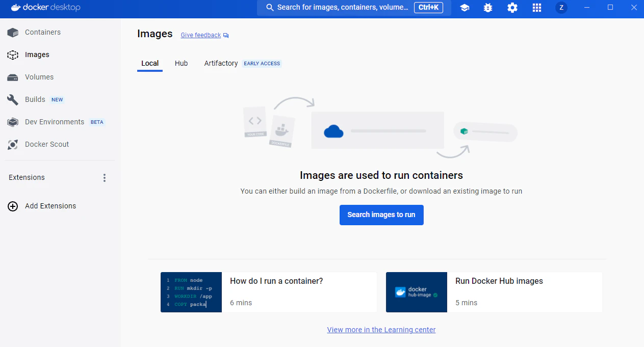Click the 5 mins duration text
Image resolution: width=644 pixels, height=347 pixels.
coord(467,303)
